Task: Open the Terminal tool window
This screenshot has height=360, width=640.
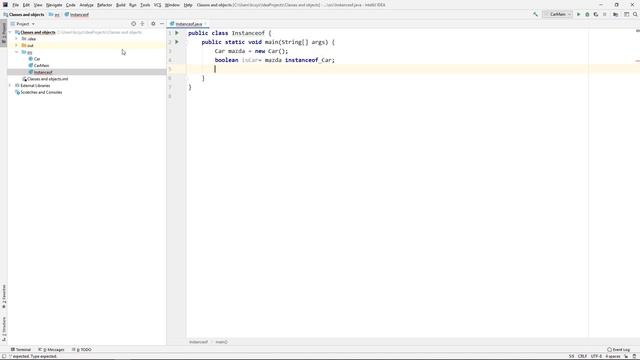Action: coord(21,349)
